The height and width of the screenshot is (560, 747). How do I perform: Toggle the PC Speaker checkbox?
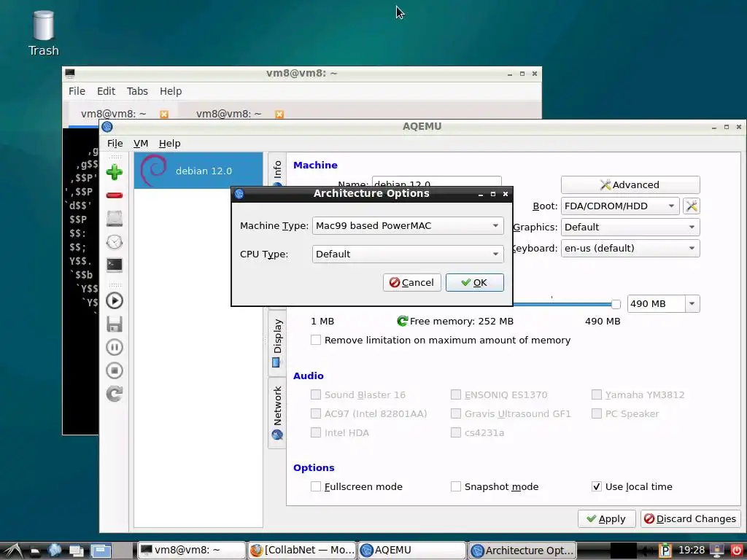[597, 413]
